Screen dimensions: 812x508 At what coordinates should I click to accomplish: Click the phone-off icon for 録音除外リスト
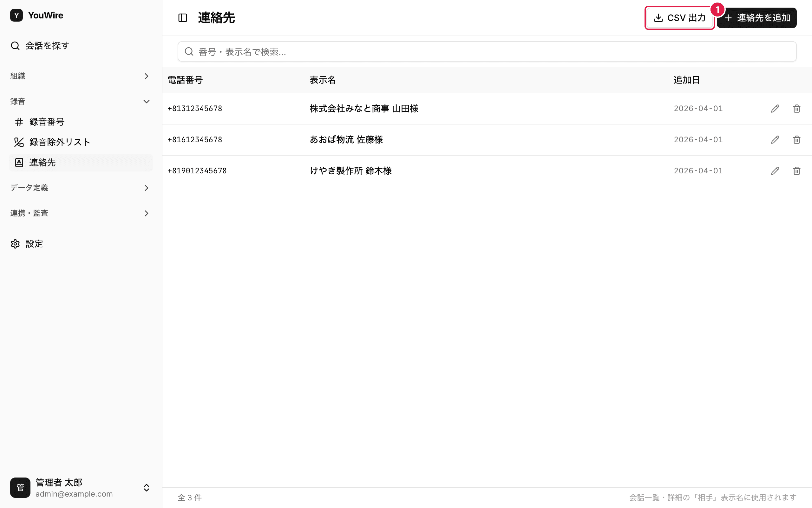pyautogui.click(x=19, y=142)
